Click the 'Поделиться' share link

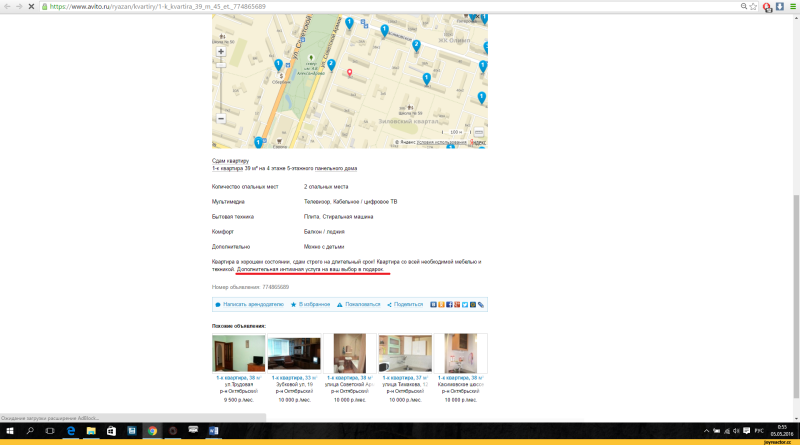coord(408,304)
